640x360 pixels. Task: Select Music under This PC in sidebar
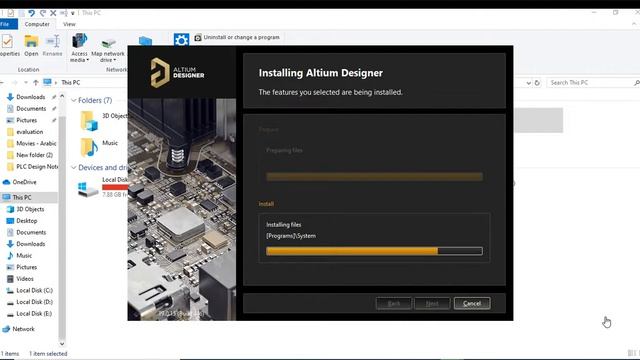(x=24, y=256)
